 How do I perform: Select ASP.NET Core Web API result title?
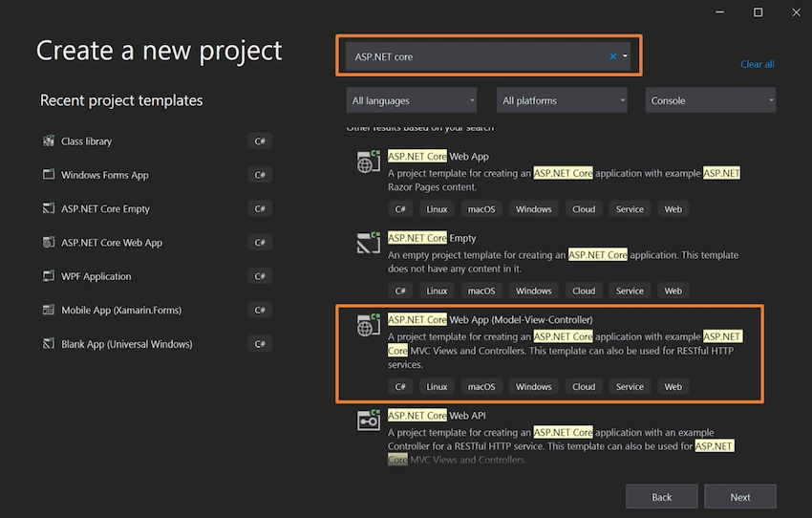[x=437, y=416]
